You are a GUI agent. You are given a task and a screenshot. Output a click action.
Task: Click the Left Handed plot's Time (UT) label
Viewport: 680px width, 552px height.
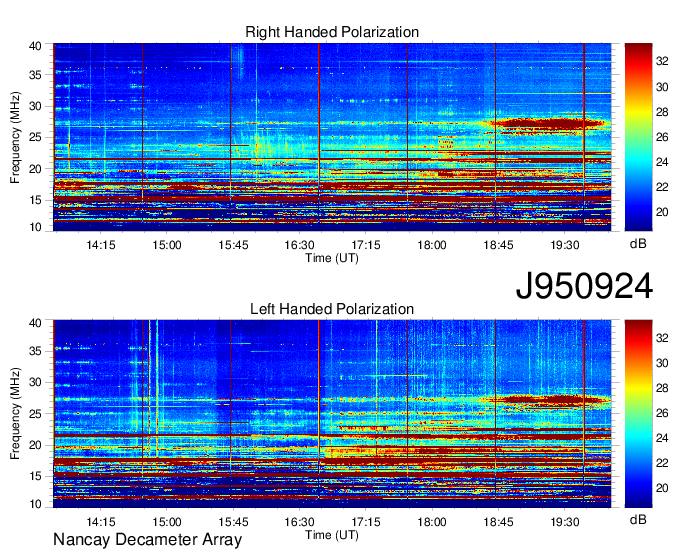click(332, 535)
